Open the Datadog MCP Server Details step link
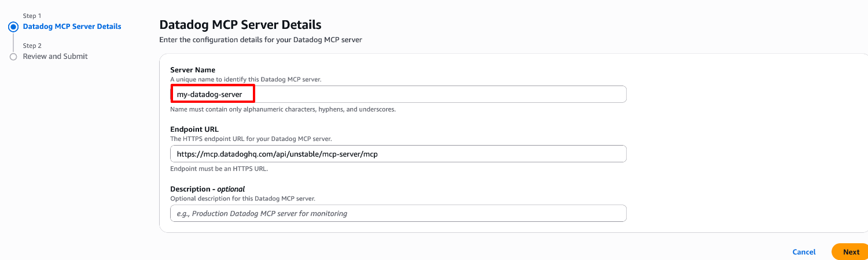The width and height of the screenshot is (868, 260). click(72, 27)
